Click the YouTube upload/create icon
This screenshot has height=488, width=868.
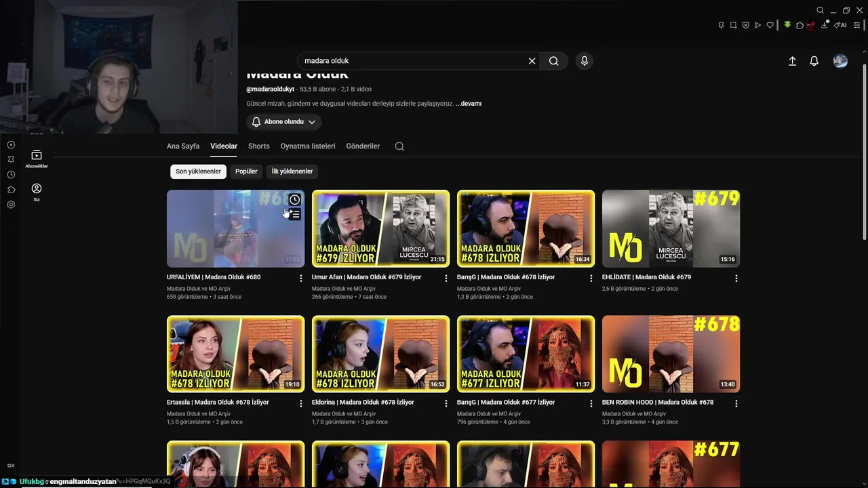point(792,61)
